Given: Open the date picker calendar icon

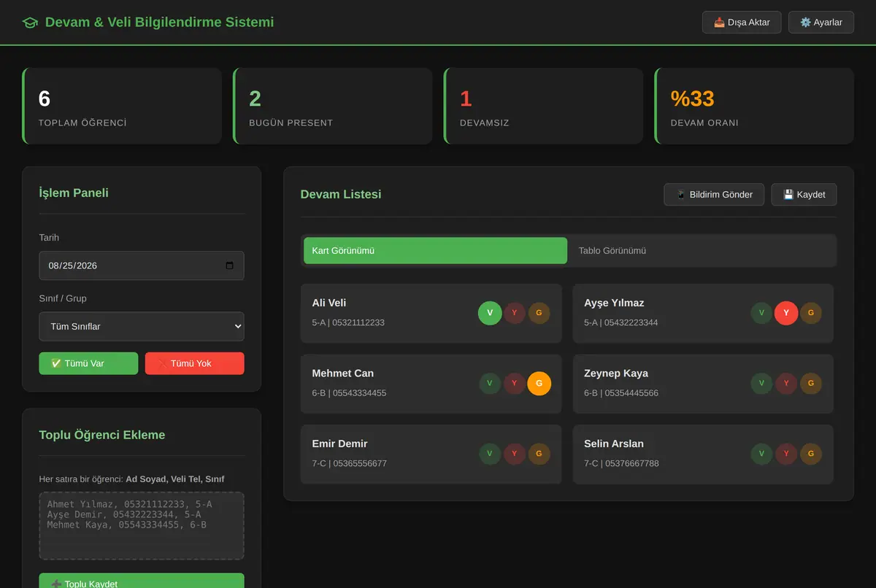Looking at the screenshot, I should (230, 266).
